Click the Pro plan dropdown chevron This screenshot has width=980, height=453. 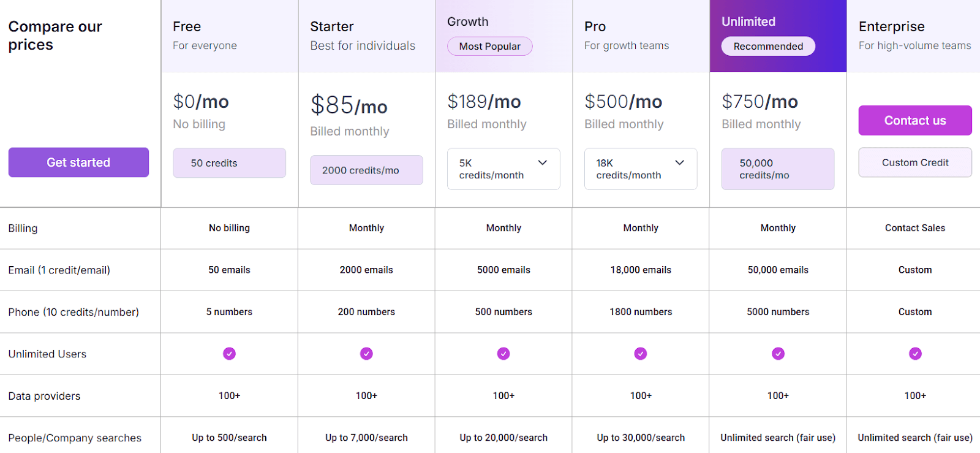point(680,163)
